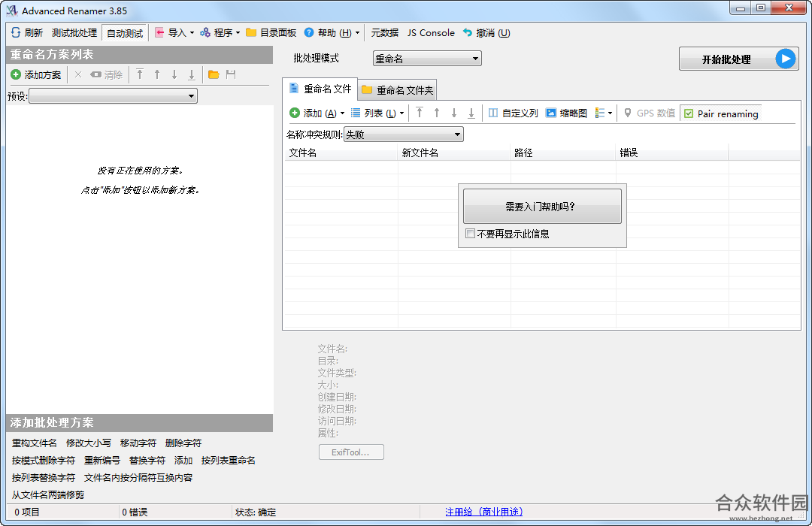Click 从文件名两端修剪 method link
Image resolution: width=812 pixels, height=526 pixels.
point(48,495)
